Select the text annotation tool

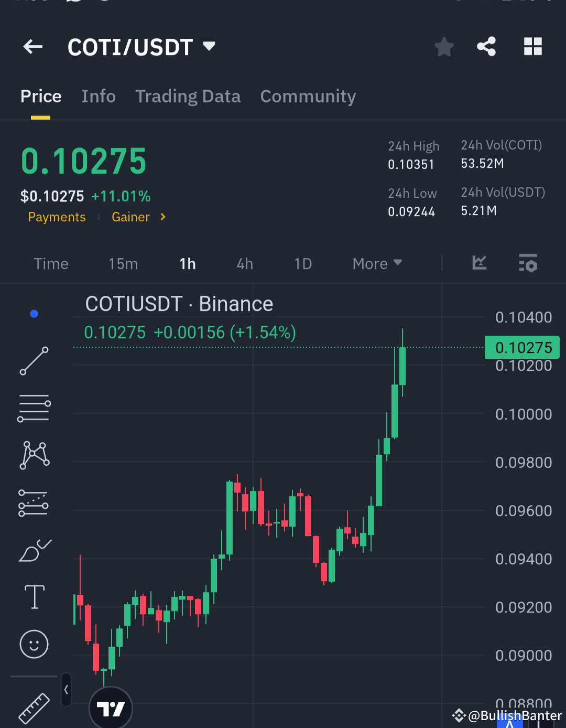point(34,597)
